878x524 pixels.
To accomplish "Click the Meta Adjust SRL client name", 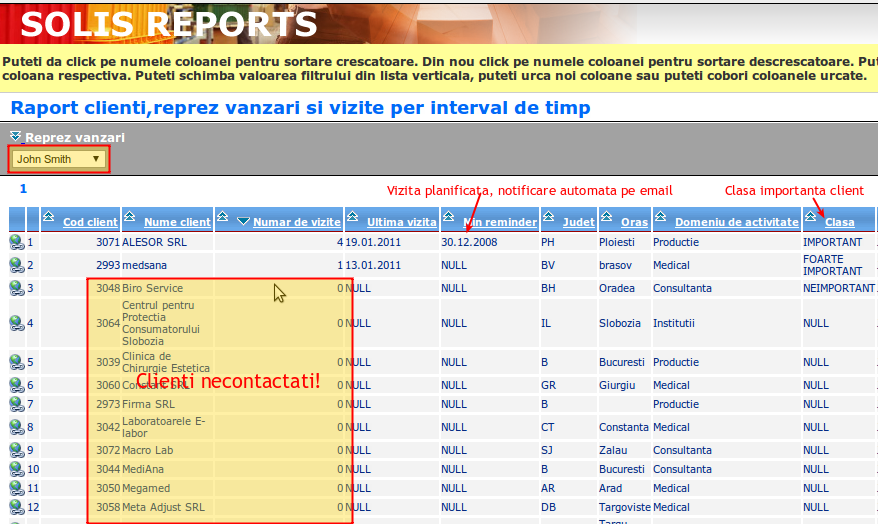I will (164, 508).
